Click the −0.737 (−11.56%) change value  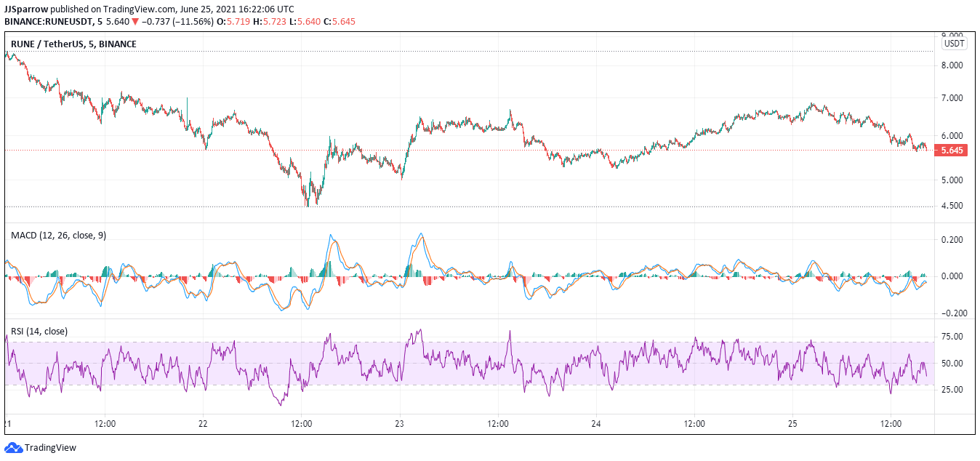[x=179, y=20]
